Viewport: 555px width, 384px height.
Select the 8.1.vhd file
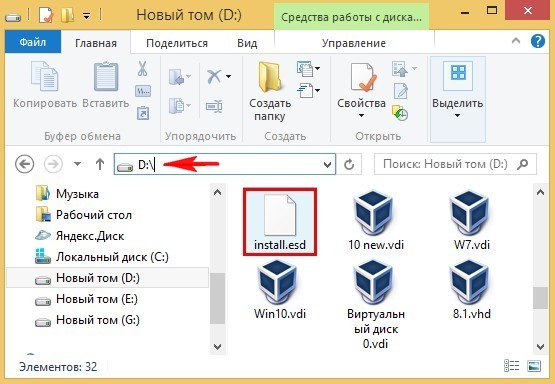click(x=471, y=290)
